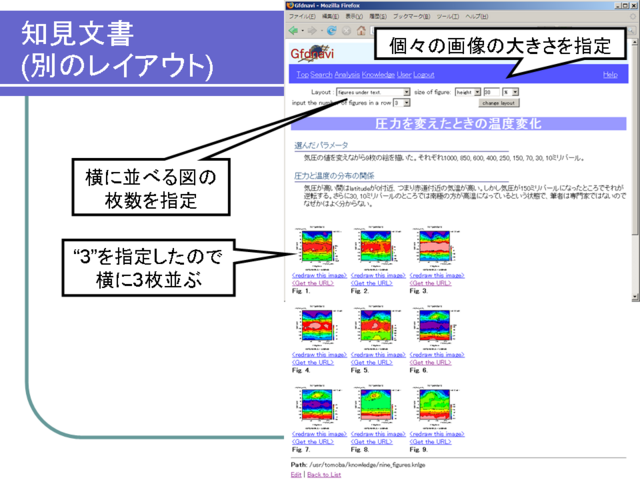Click the browser Back arrow button
640x480 pixels.
point(293,31)
